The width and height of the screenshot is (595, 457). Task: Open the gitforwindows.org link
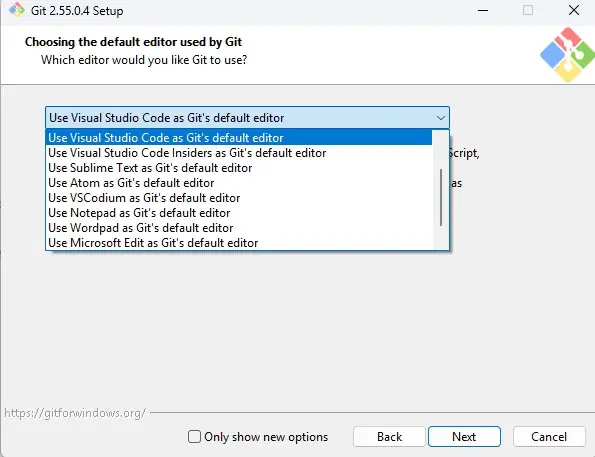(75, 413)
